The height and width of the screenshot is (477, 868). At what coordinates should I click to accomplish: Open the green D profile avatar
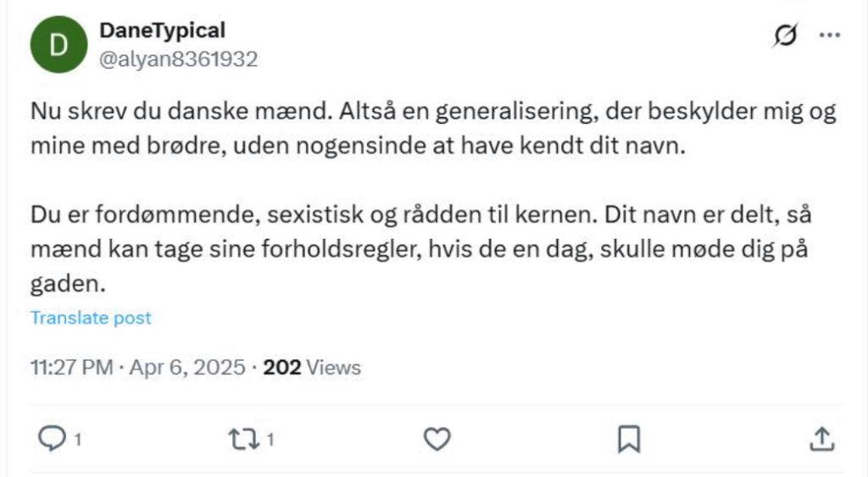[58, 44]
